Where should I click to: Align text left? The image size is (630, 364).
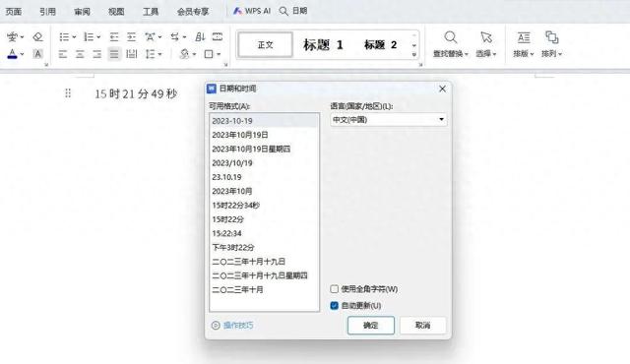(x=63, y=54)
